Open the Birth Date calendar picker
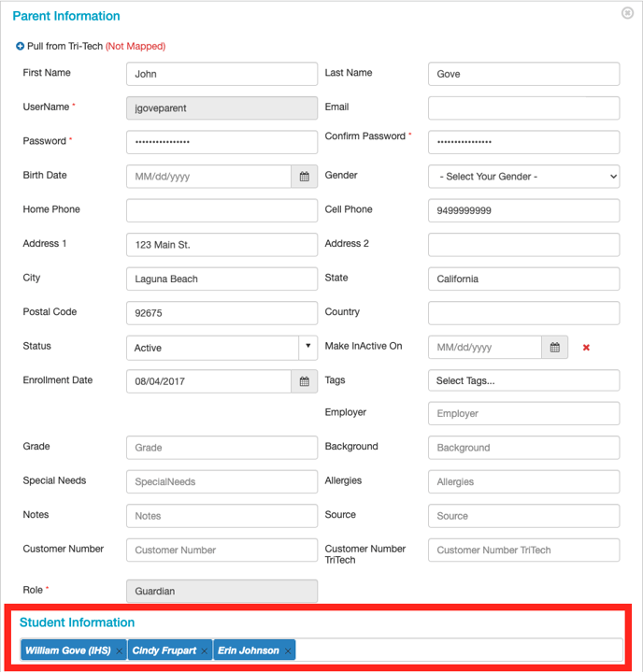 [304, 177]
